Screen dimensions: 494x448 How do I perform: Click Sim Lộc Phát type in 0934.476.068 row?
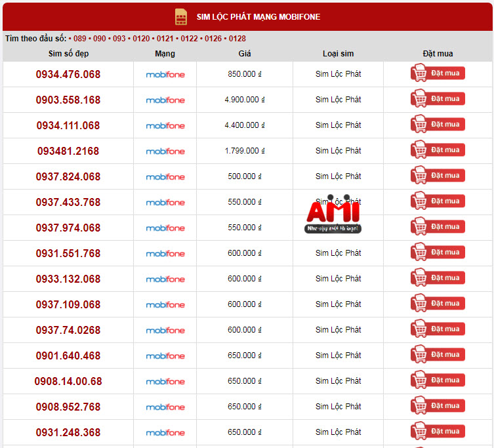click(x=338, y=74)
